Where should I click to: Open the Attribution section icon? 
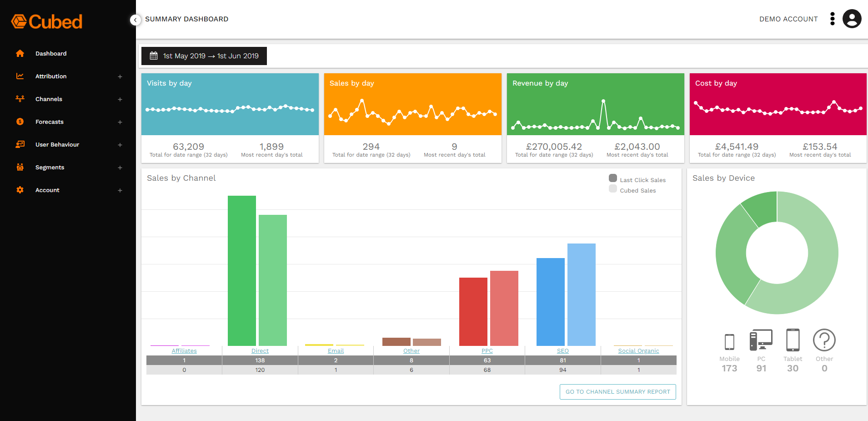[x=20, y=76]
